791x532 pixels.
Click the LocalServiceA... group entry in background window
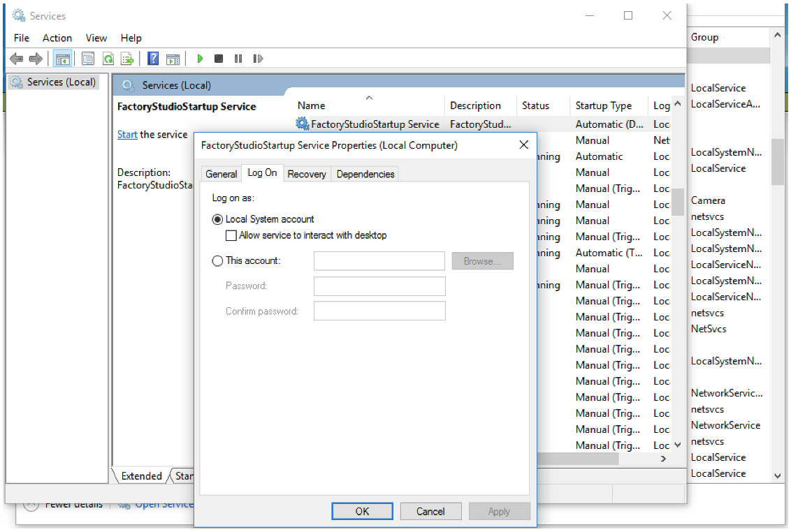tap(725, 104)
